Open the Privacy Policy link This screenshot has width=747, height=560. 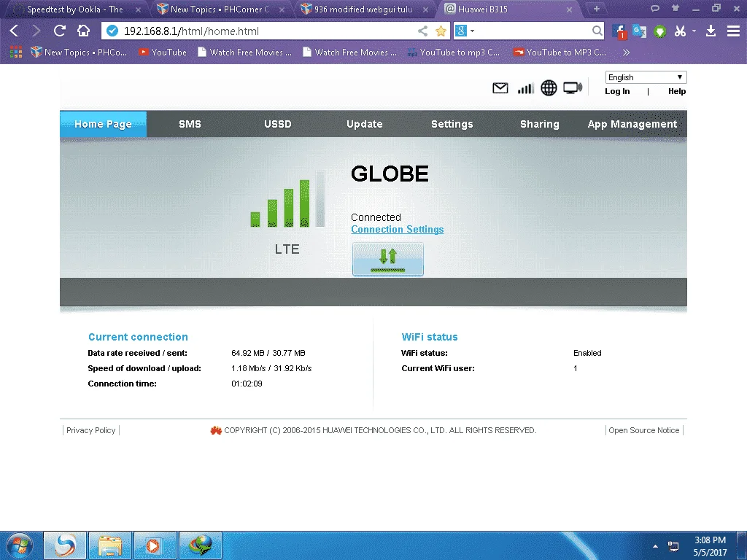(90, 430)
